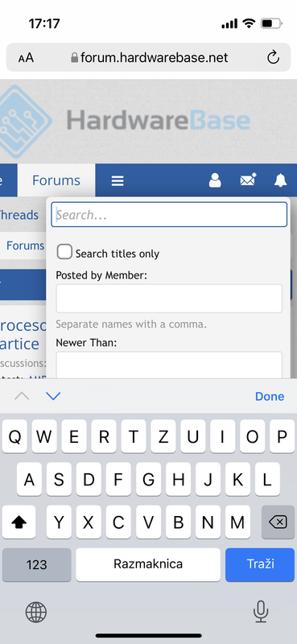Screen dimensions: 297x644
Task: Tap the Safari reload page icon
Action: pyautogui.click(x=273, y=57)
